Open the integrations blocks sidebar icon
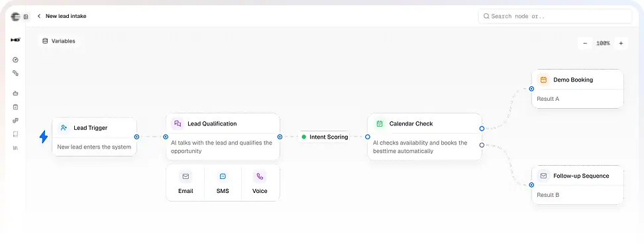Screen dimensions: 644x244 point(16,121)
